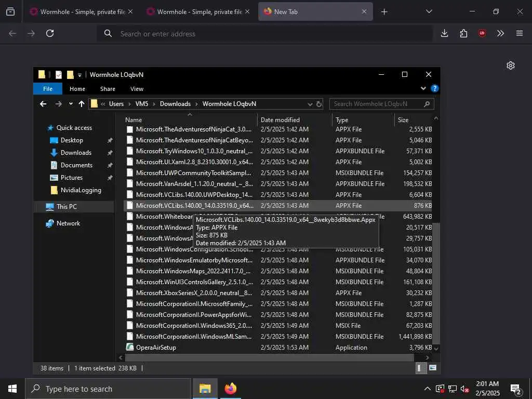Screen dimensions: 532x399
Task: Click the horizontal scrollbar of file list
Action: (x=270, y=357)
